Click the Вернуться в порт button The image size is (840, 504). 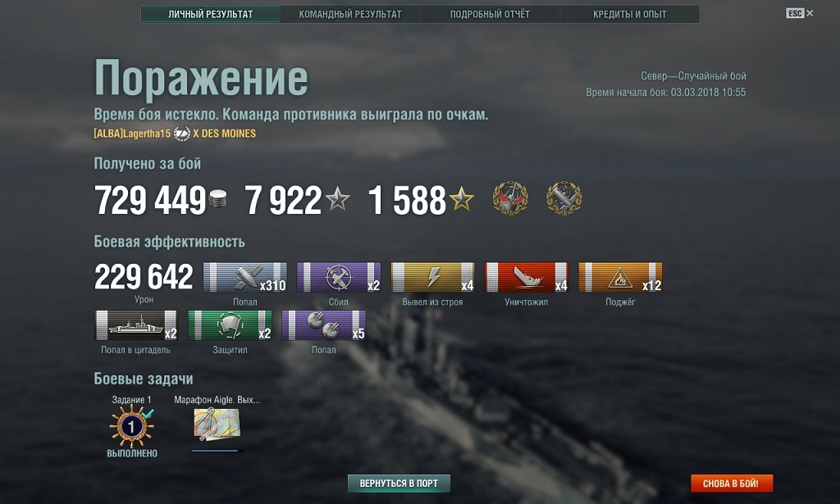(399, 484)
